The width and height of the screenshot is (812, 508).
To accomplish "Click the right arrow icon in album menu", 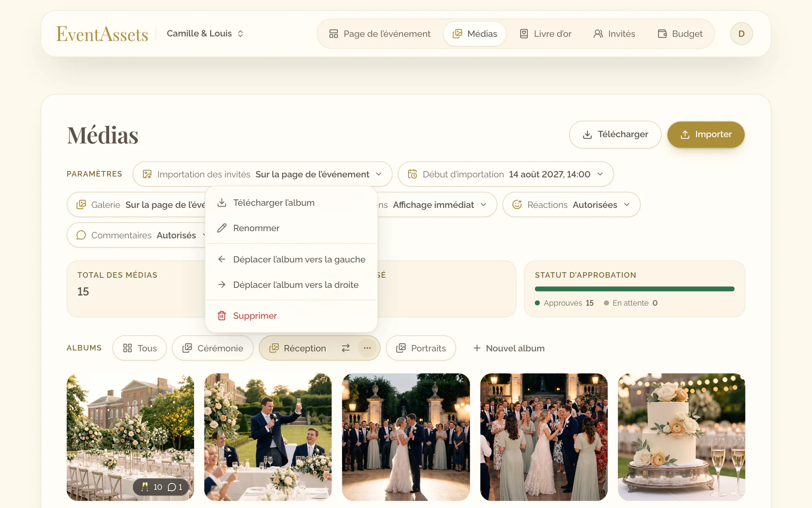I will (222, 284).
